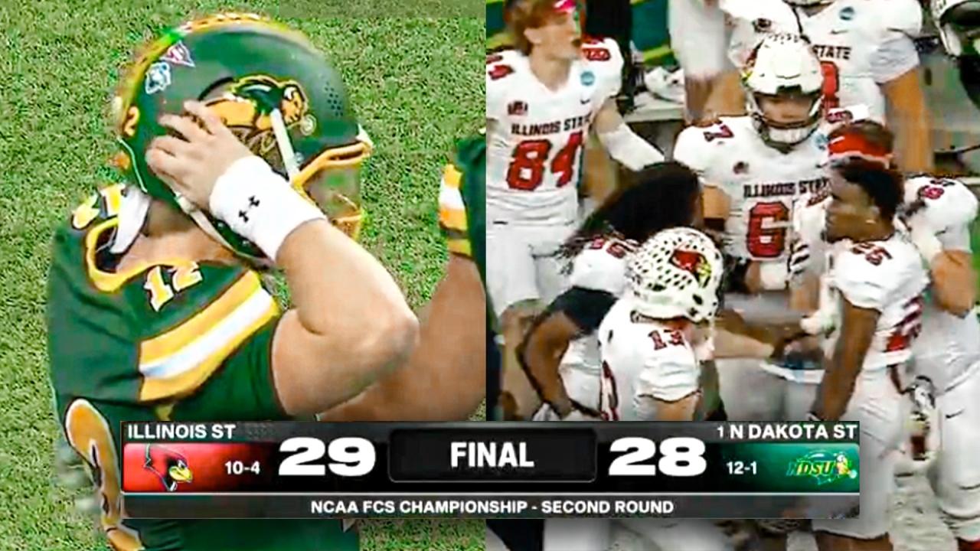The height and width of the screenshot is (551, 980).
Task: Click NCAA FCS Championship Second Round banner
Action: pyautogui.click(x=492, y=507)
